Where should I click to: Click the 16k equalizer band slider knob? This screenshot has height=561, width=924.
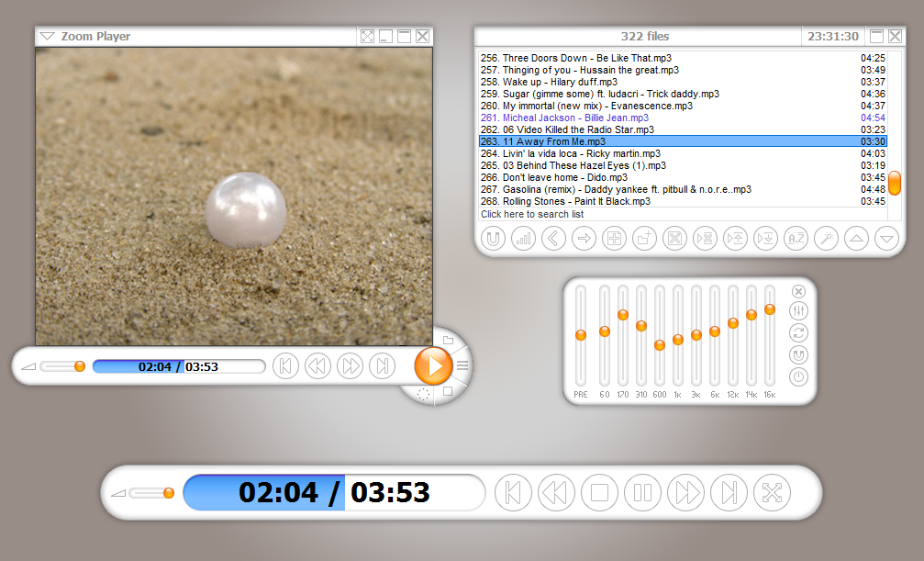pyautogui.click(x=769, y=309)
